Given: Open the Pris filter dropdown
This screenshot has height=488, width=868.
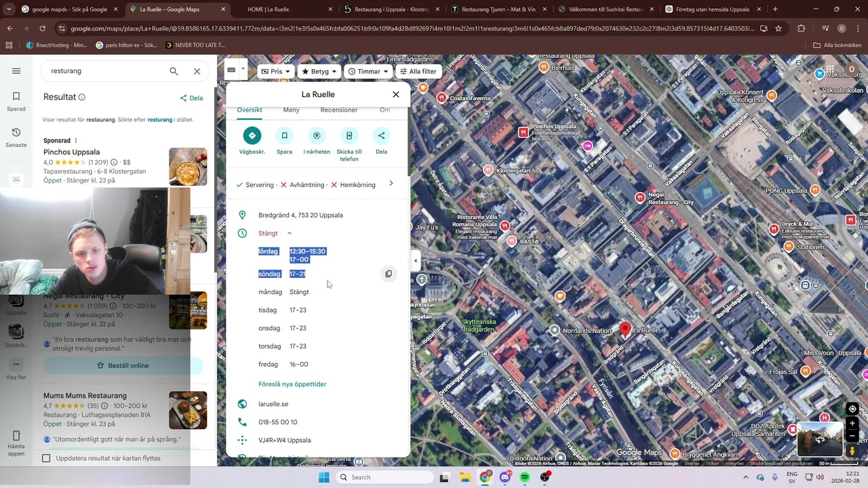Looking at the screenshot, I should [x=276, y=71].
